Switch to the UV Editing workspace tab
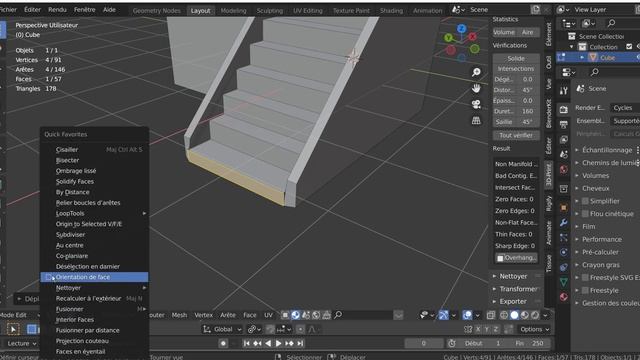This screenshot has width=640, height=360. point(308,11)
